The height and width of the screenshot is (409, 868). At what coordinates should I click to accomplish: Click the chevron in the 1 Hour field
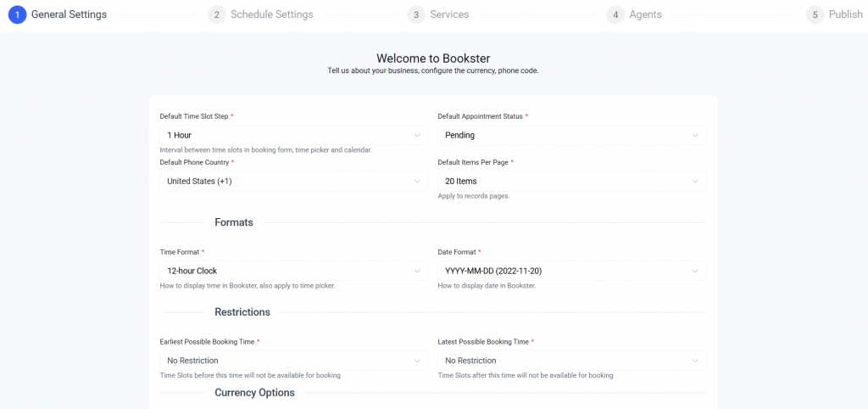click(417, 135)
